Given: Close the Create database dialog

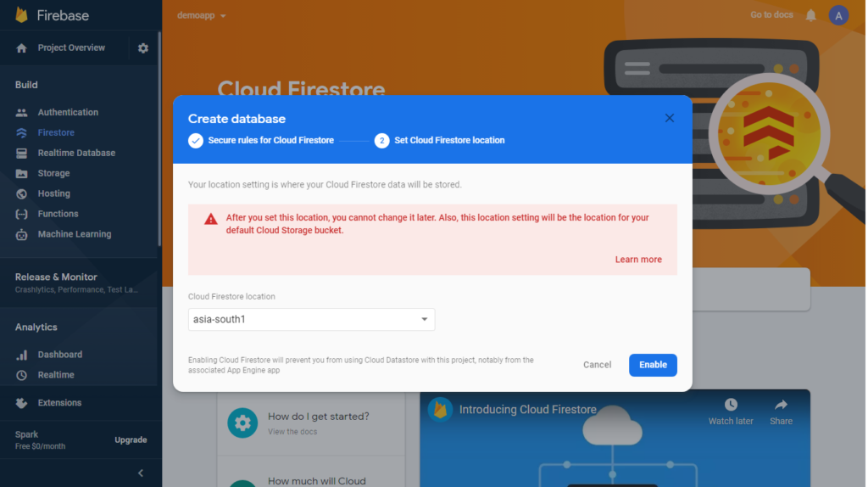Looking at the screenshot, I should (x=670, y=118).
